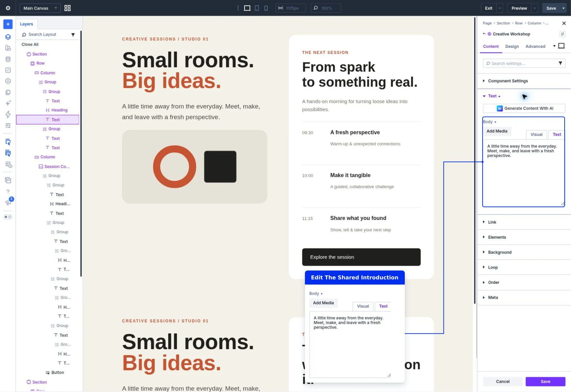Click the filter icon in Search settings
The width and height of the screenshot is (571, 392).
tap(560, 63)
